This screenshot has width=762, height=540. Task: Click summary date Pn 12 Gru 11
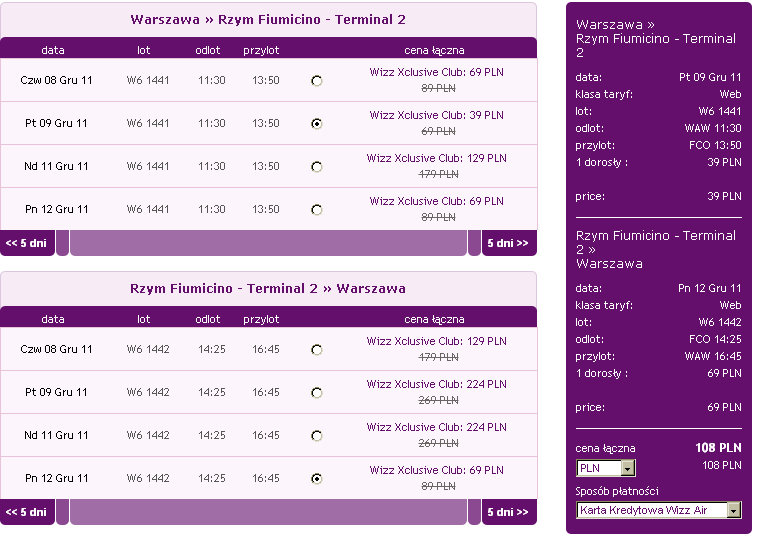[x=710, y=288]
